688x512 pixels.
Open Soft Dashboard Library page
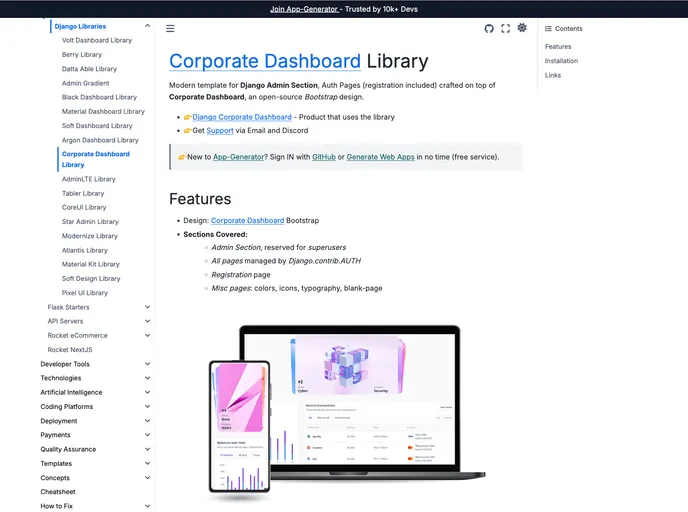[97, 125]
